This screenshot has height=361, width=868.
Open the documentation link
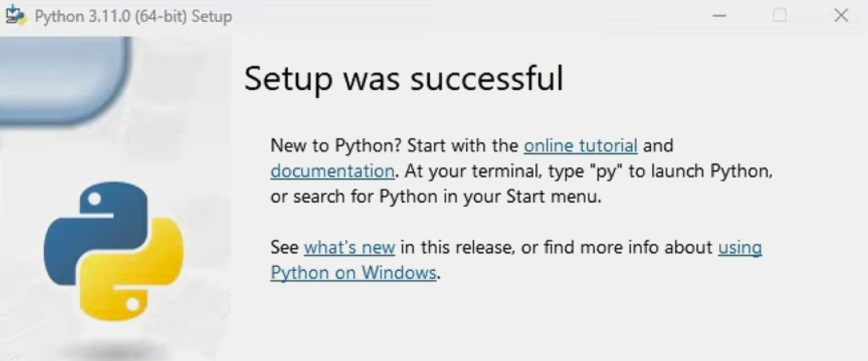click(x=332, y=171)
